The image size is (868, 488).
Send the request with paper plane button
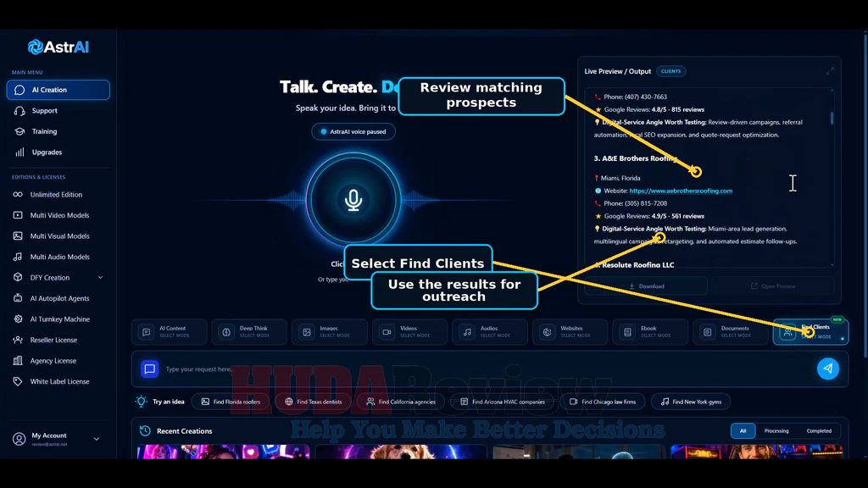(828, 369)
